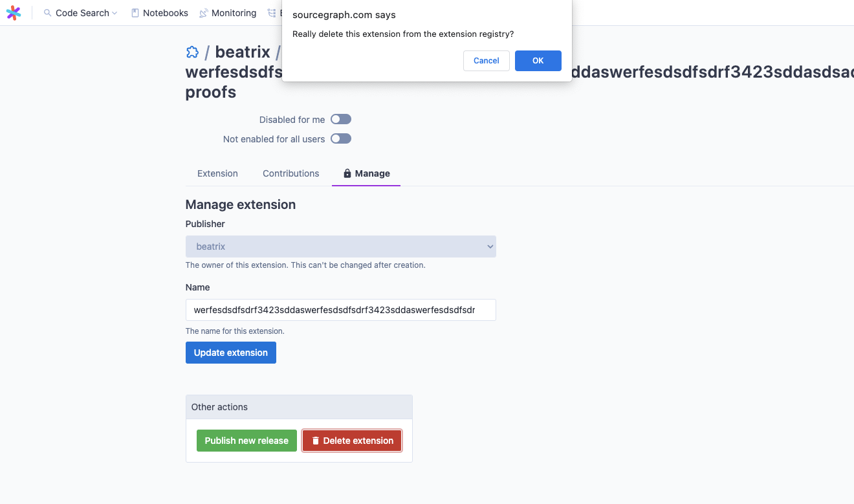The height and width of the screenshot is (504, 854).
Task: Open the Code Search menu
Action: (81, 13)
